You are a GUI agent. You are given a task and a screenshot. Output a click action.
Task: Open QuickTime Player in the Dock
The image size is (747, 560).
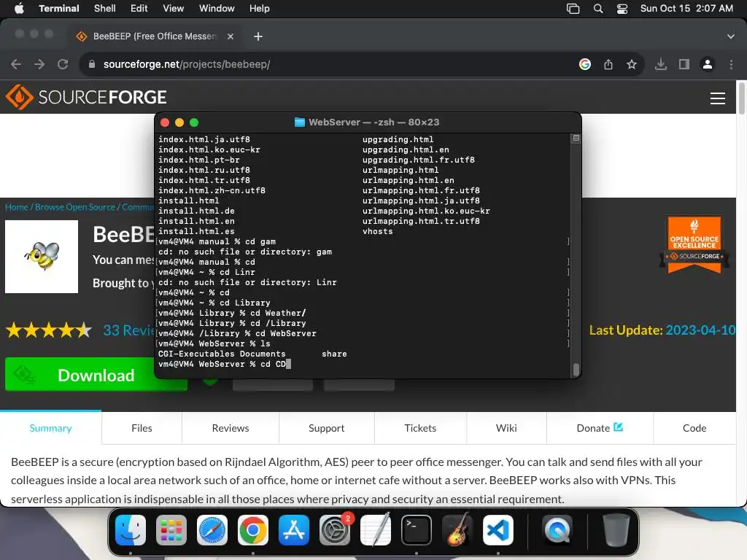557,530
